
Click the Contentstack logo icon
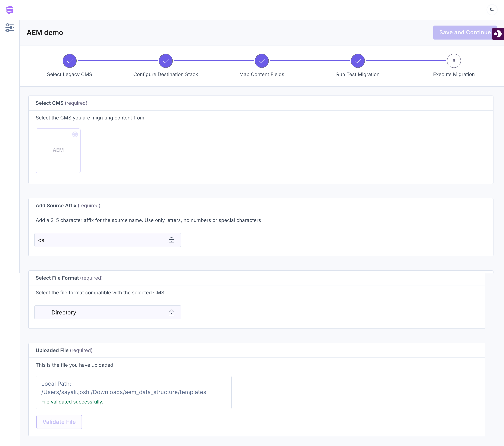pos(10,10)
